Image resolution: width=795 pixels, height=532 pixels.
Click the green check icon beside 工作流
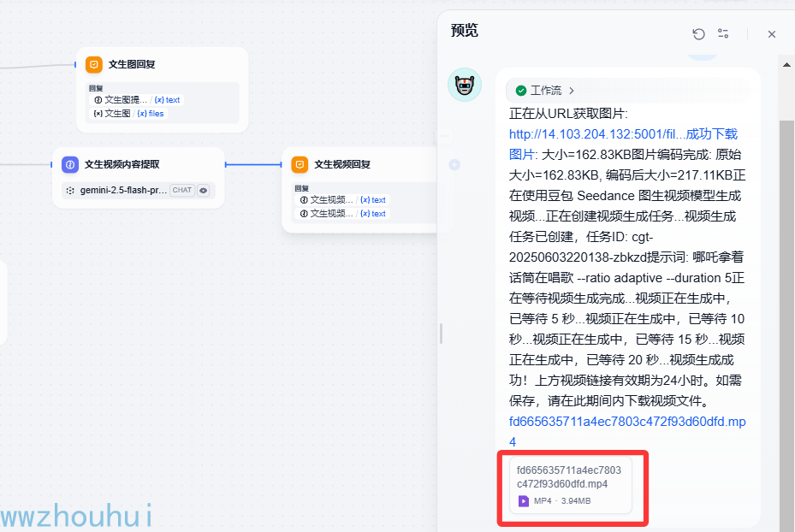[x=520, y=91]
